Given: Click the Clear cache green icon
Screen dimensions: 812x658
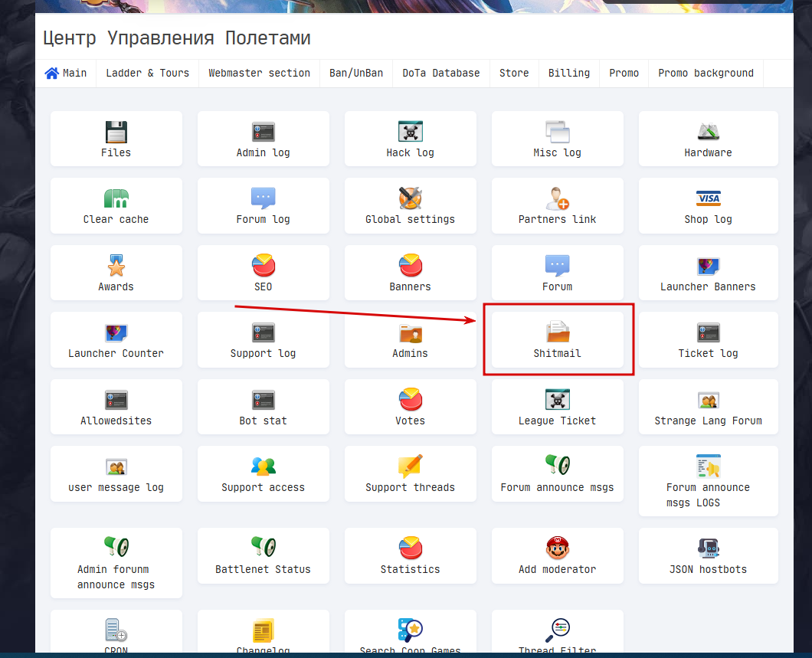Looking at the screenshot, I should point(116,198).
